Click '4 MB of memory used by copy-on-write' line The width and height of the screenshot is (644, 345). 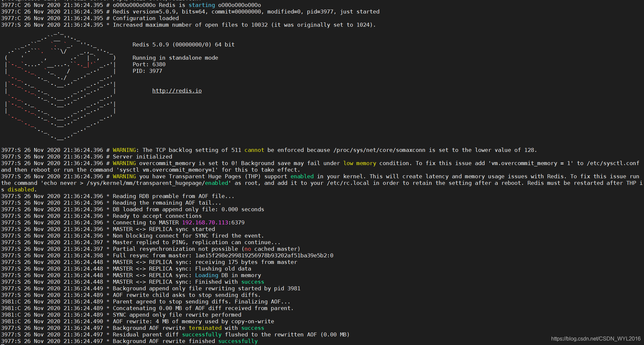coord(138,321)
